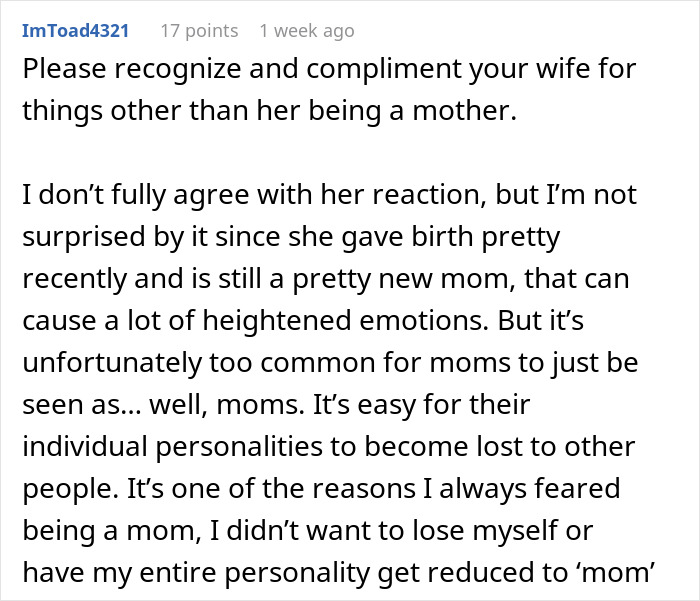Click the line starting "unfortunately too common"
Image resolution: width=700 pixels, height=601 pixels.
point(331,363)
